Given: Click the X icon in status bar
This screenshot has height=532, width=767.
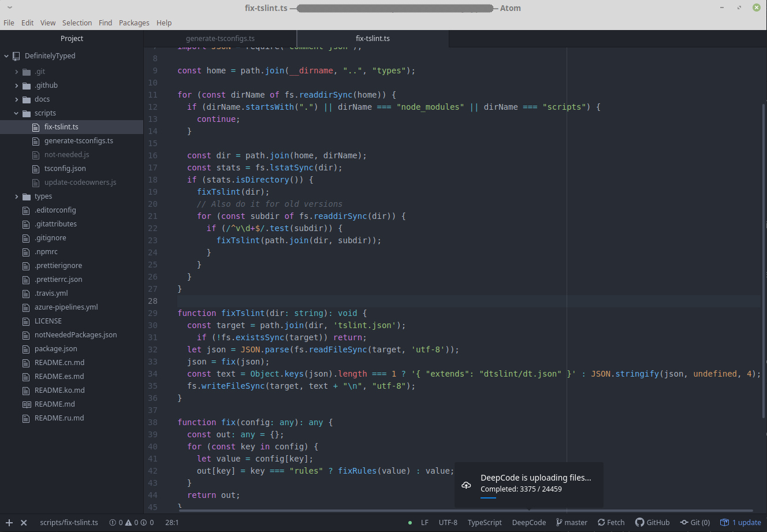Looking at the screenshot, I should pos(24,522).
